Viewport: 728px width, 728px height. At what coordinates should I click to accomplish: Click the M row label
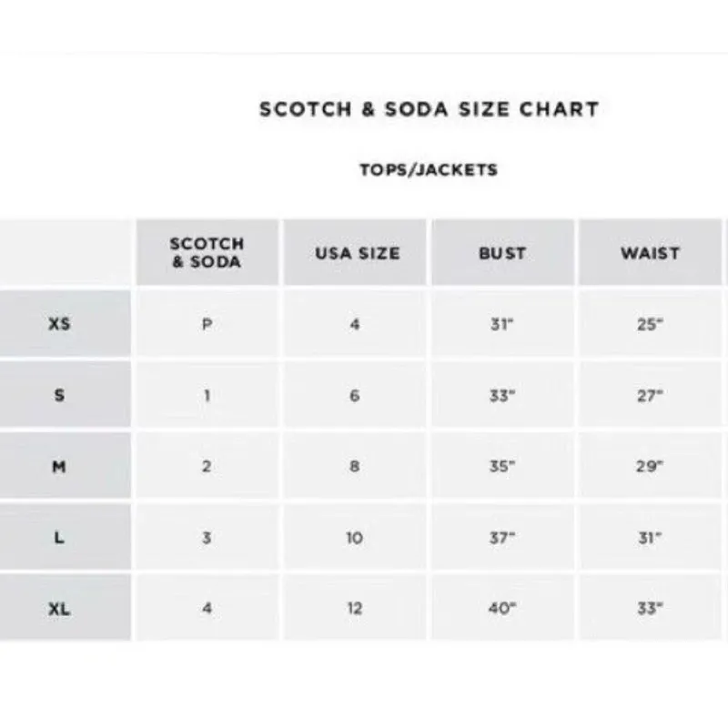59,466
